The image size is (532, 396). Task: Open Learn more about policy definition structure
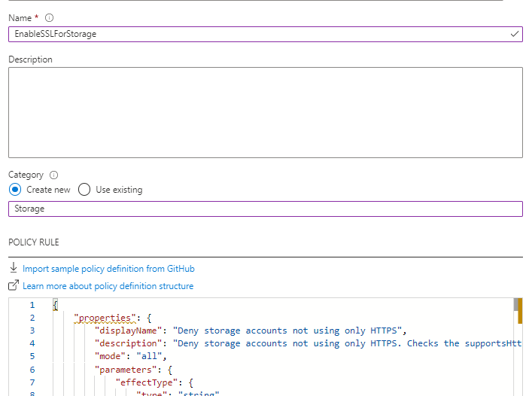108,286
